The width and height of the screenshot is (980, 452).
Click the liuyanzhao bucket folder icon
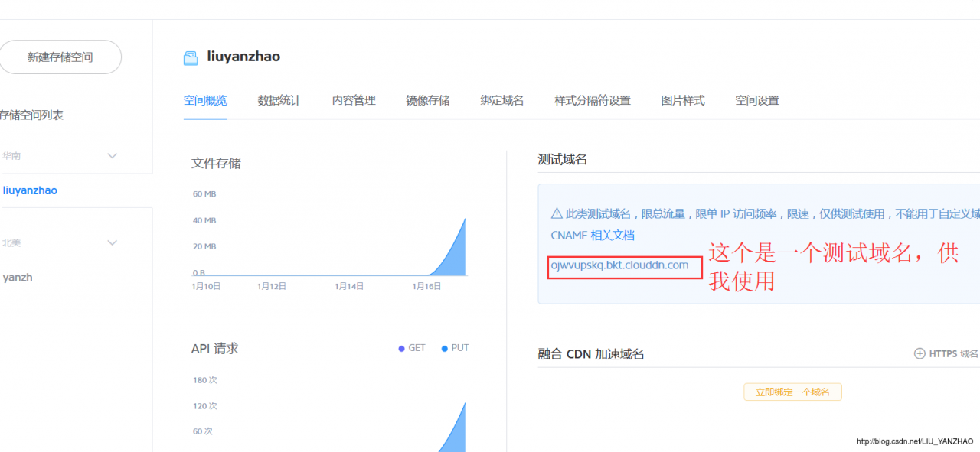[191, 57]
